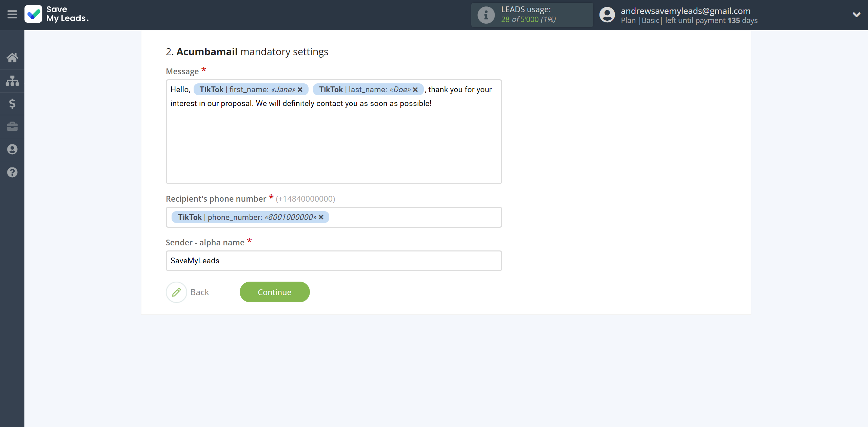
Task: Expand the account dropdown chevron
Action: 856,15
